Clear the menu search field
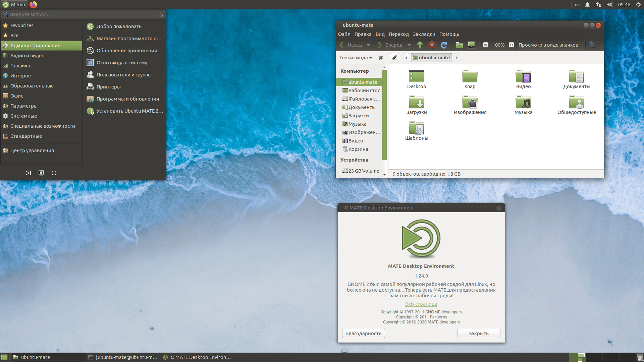This screenshot has height=362, width=644. pos(161,14)
